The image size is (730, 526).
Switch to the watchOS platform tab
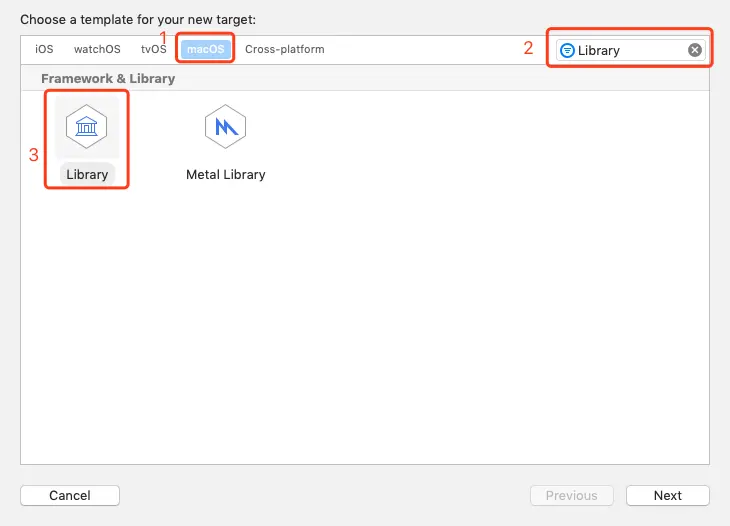click(x=97, y=49)
